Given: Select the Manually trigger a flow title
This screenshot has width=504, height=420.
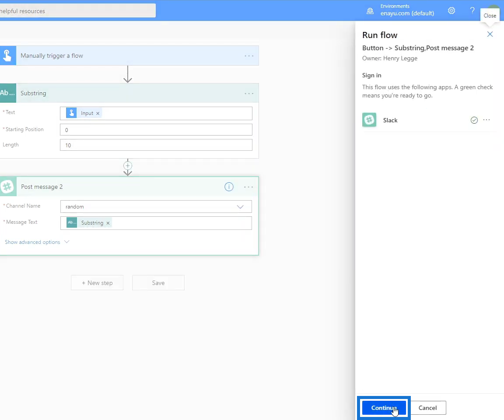Looking at the screenshot, I should click(52, 56).
